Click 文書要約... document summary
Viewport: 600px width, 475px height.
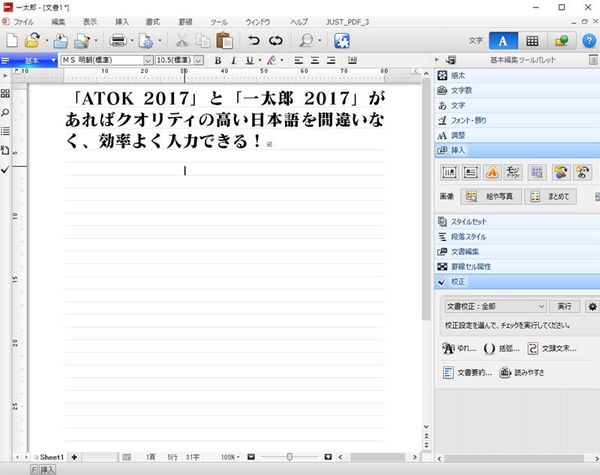467,372
